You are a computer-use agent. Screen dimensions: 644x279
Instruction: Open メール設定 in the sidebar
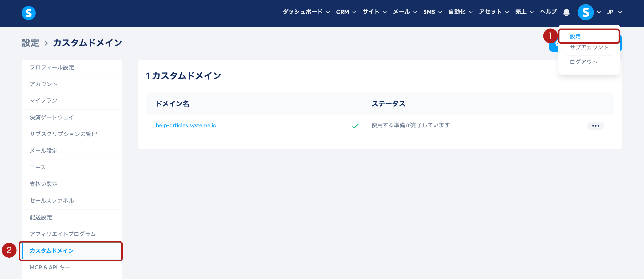tap(72, 151)
